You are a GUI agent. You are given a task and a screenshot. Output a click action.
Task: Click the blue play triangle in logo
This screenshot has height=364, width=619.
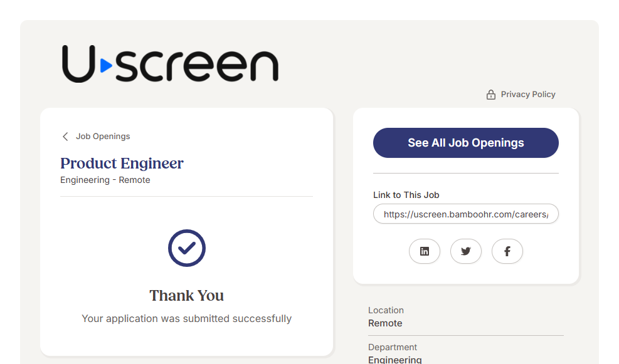tap(106, 65)
